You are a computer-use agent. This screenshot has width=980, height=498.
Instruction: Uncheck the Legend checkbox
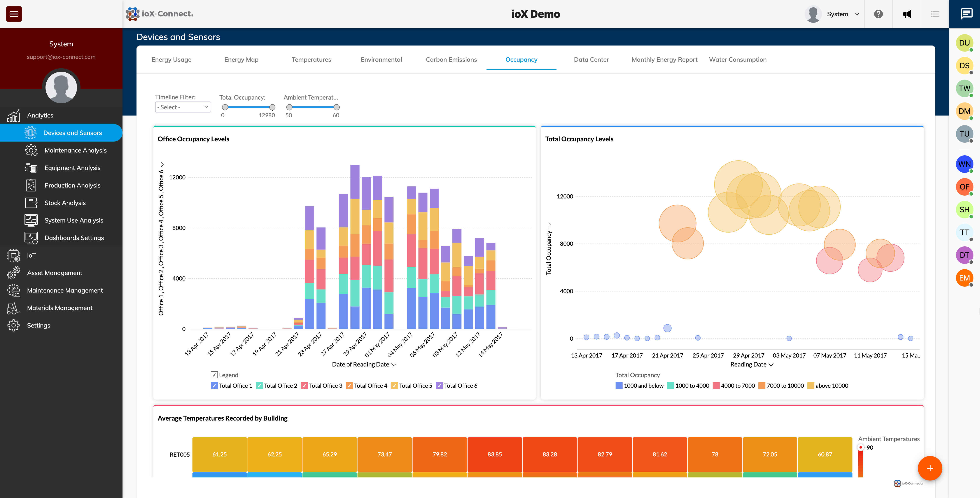pos(214,375)
